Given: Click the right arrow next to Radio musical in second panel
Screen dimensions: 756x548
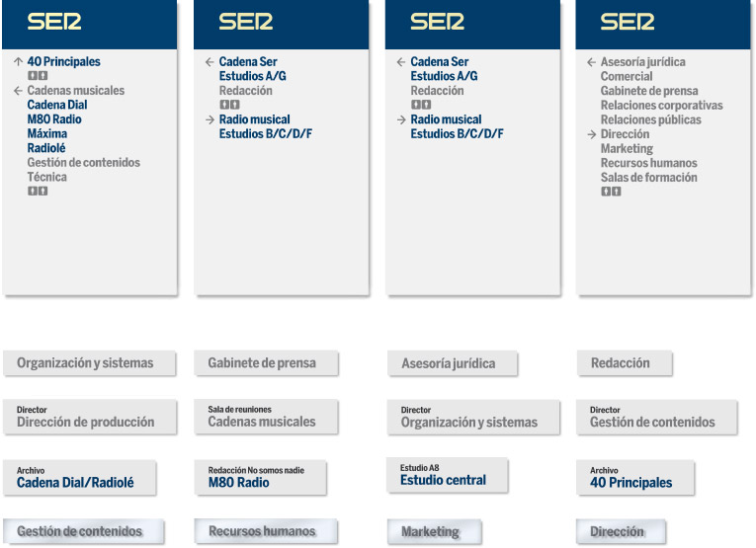Looking at the screenshot, I should pyautogui.click(x=210, y=119).
